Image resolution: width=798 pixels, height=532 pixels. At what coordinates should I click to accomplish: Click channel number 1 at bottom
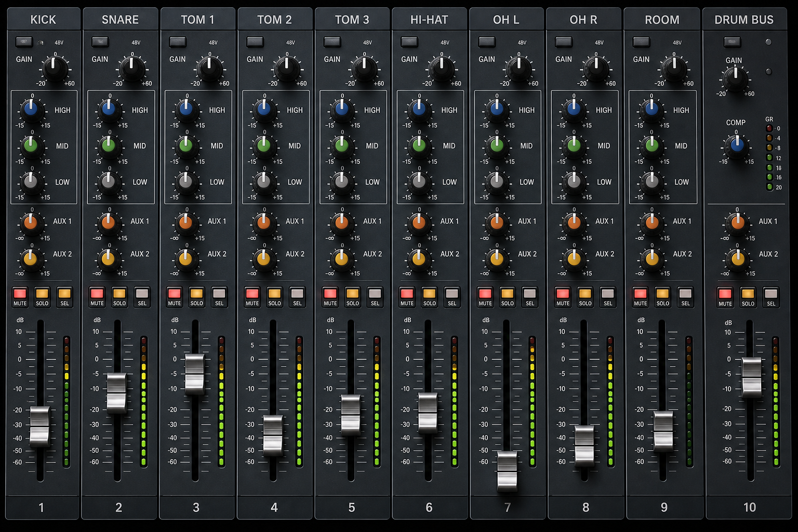(41, 508)
